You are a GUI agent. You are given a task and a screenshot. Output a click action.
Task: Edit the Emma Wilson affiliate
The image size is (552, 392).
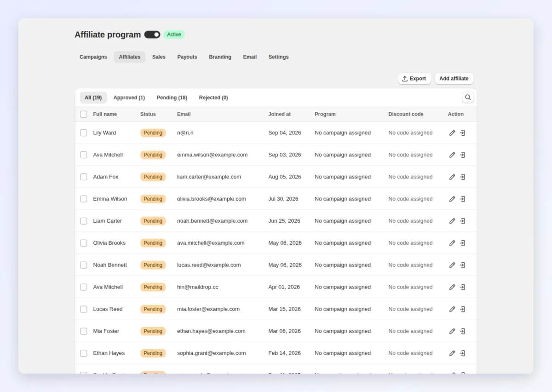452,199
